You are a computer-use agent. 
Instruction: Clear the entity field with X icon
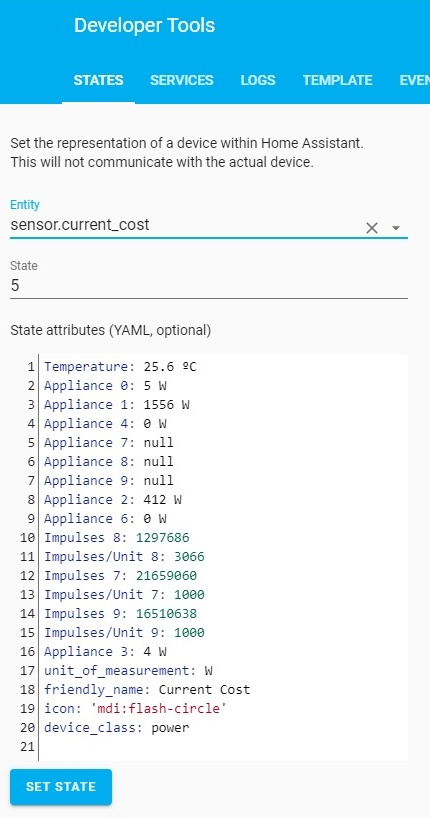372,228
